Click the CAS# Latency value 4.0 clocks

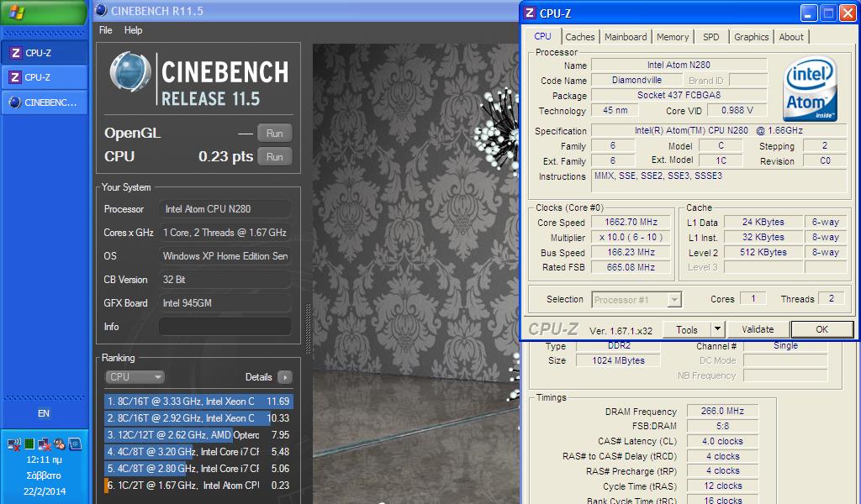pos(722,441)
